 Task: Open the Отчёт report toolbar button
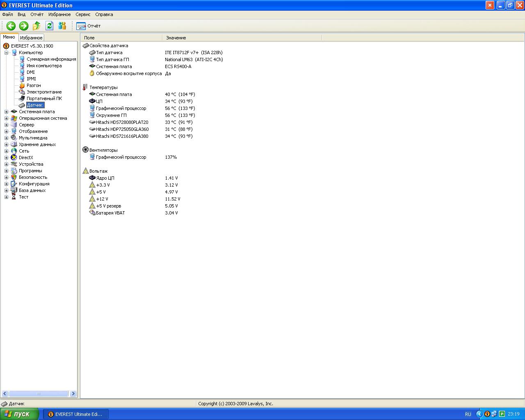pos(89,26)
